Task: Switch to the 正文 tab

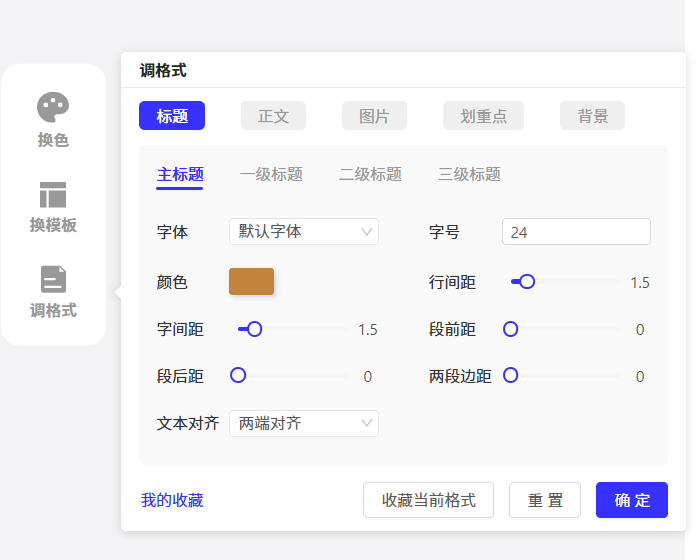Action: (273, 116)
